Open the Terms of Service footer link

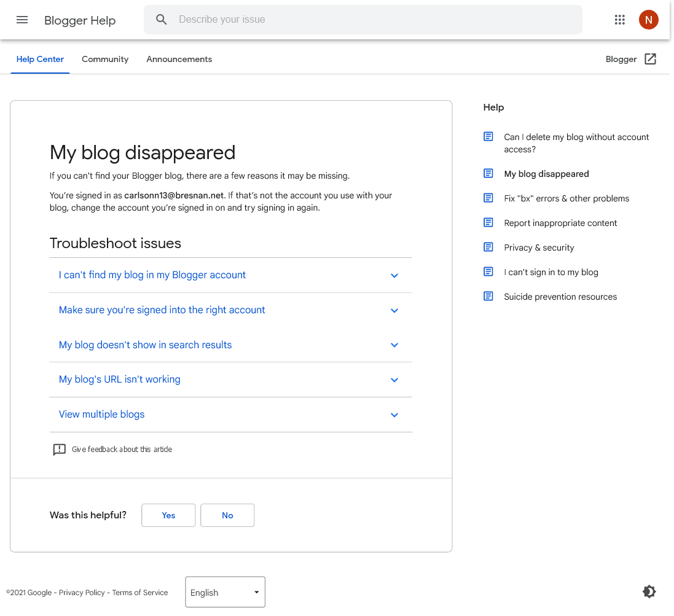(140, 593)
